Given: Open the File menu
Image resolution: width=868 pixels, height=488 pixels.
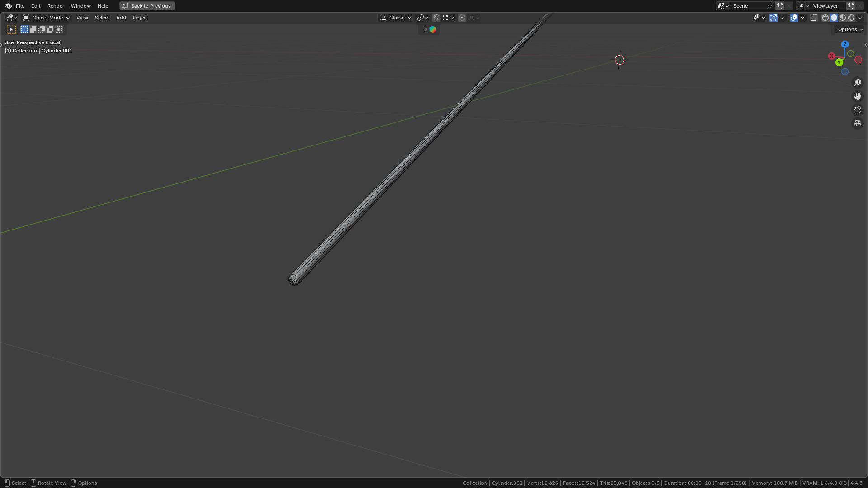Looking at the screenshot, I should pyautogui.click(x=20, y=6).
